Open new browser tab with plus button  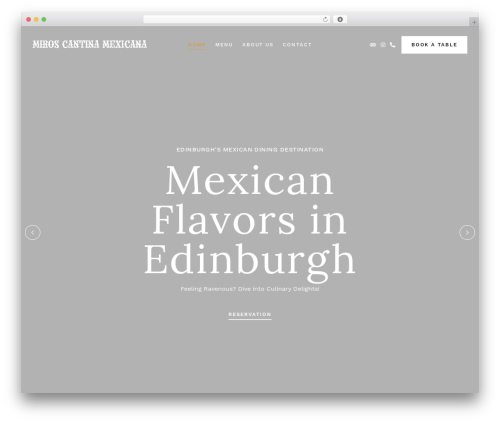coord(474,22)
